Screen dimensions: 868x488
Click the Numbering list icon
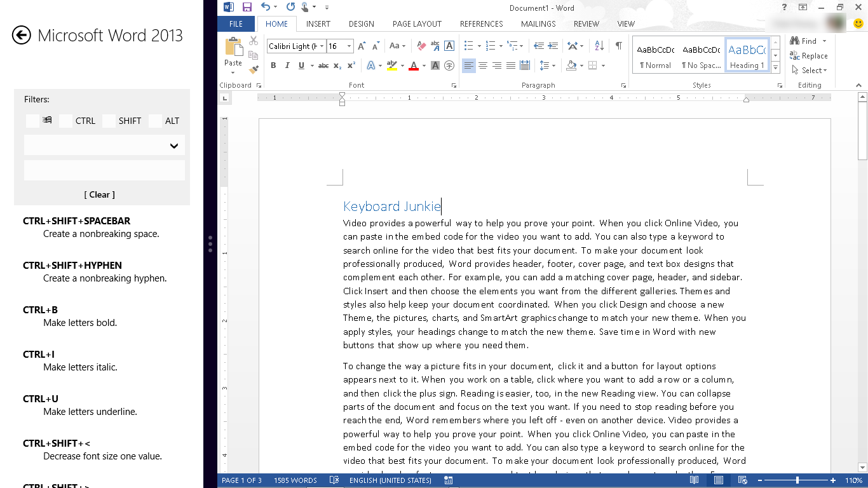pyautogui.click(x=490, y=46)
